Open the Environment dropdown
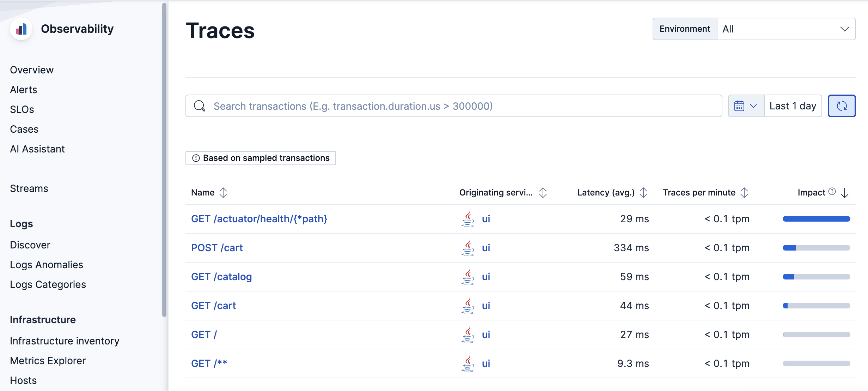 pyautogui.click(x=786, y=29)
